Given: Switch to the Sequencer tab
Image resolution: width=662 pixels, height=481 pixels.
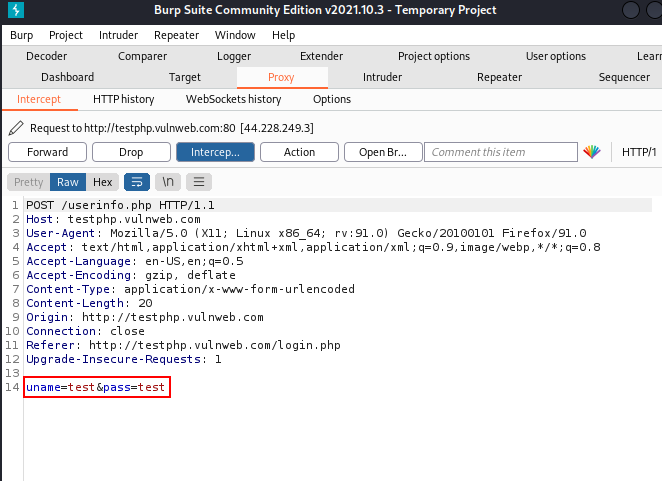Looking at the screenshot, I should (x=624, y=77).
